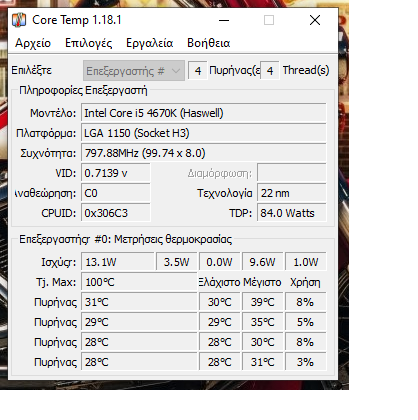
Task: Open the Αρχείο menu
Action: 33,43
